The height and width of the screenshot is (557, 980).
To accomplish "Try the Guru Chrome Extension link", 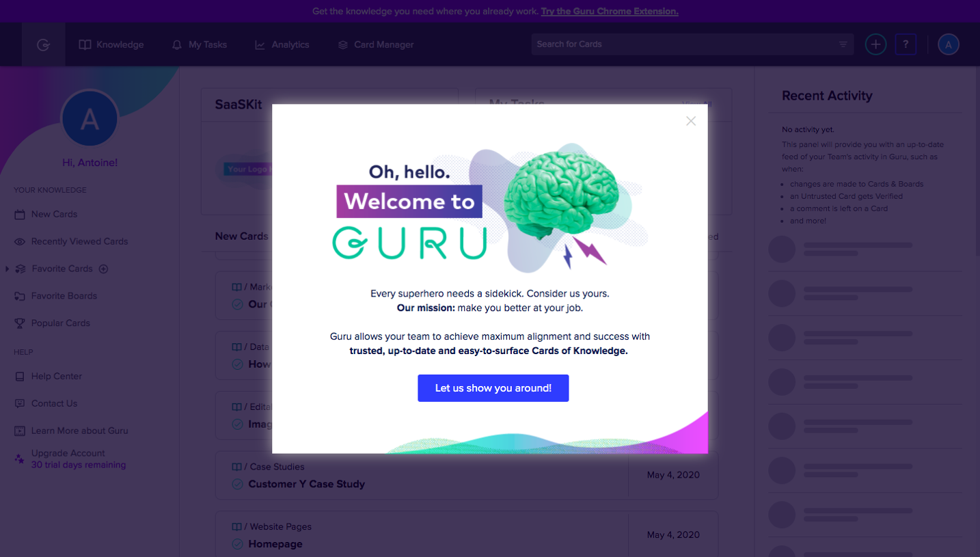I will pos(610,12).
